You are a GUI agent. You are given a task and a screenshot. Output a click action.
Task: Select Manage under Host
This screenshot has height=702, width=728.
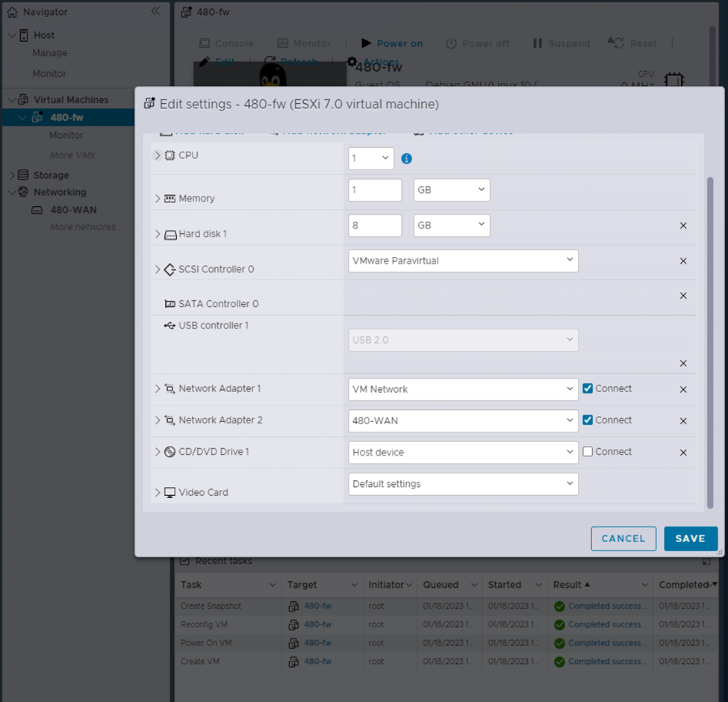point(50,53)
